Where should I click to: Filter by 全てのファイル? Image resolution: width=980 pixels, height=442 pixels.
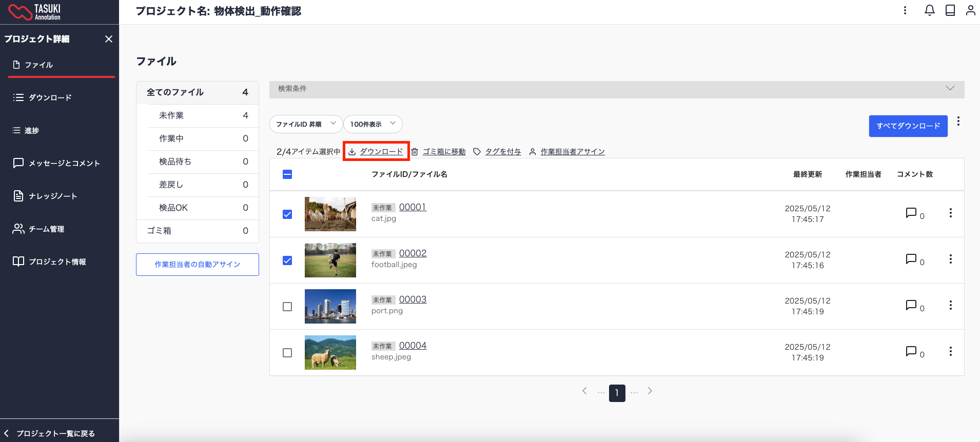[x=198, y=92]
